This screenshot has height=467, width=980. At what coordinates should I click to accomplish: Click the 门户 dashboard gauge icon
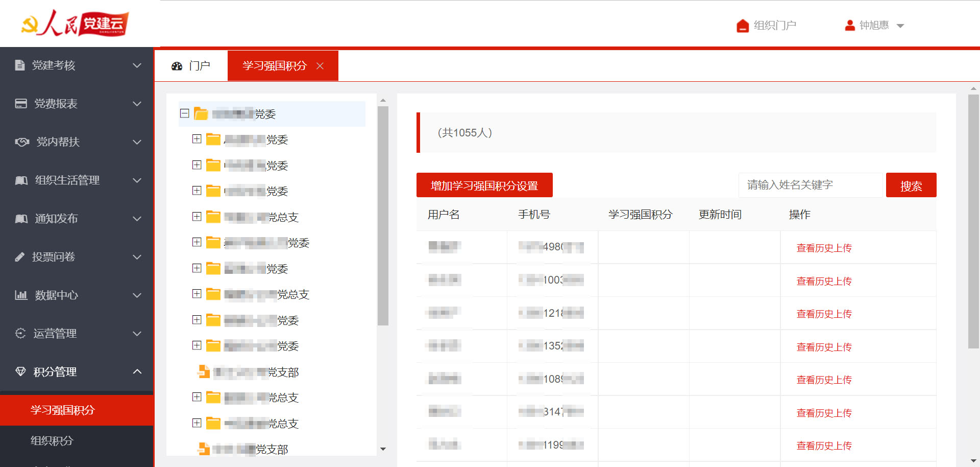tap(177, 66)
